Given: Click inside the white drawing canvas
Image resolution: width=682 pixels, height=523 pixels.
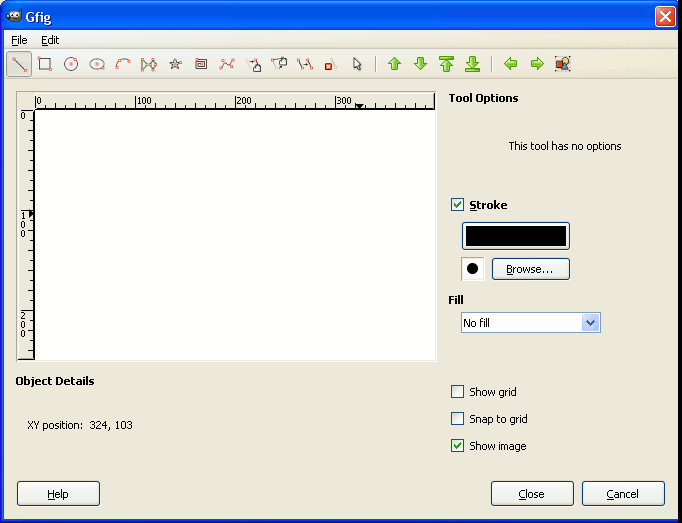Looking at the screenshot, I should pos(235,235).
